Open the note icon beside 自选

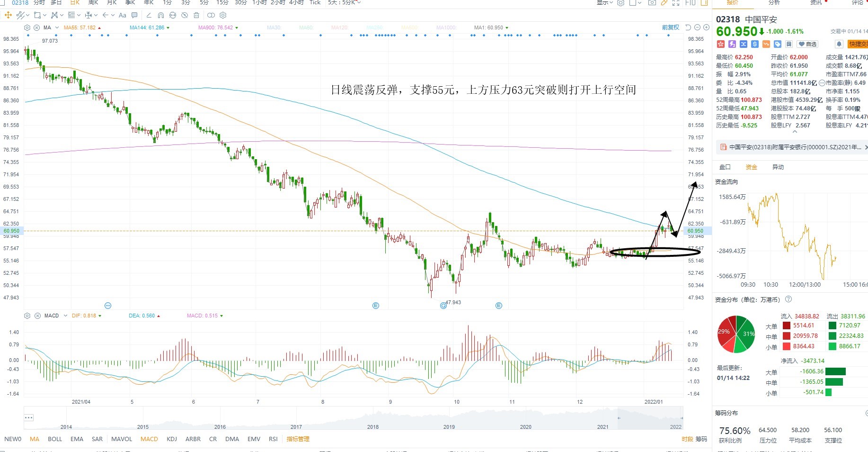coord(789,44)
